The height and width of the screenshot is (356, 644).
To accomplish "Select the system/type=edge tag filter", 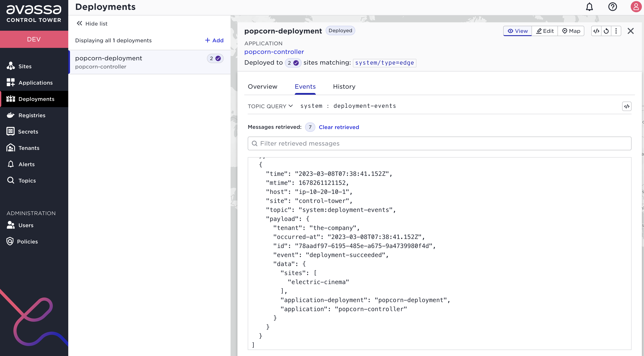I will (385, 63).
